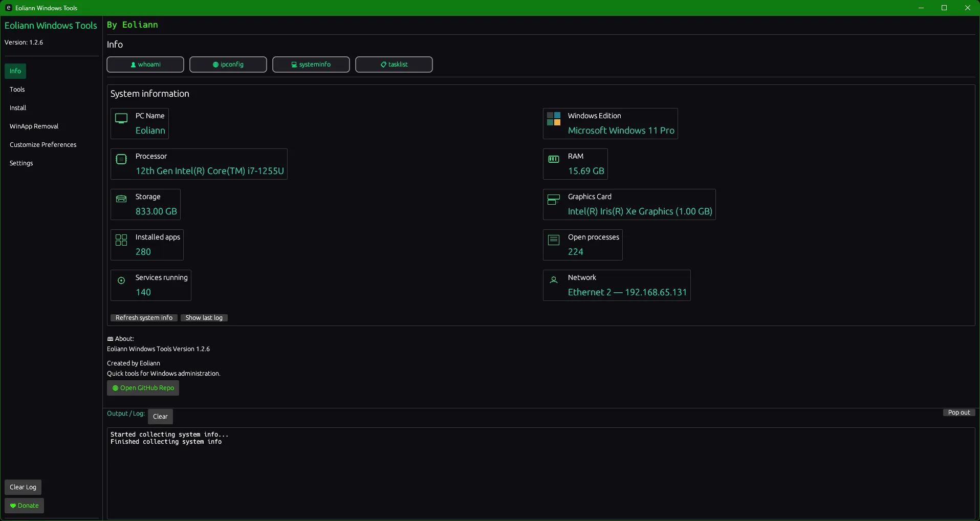Image resolution: width=980 pixels, height=521 pixels.
Task: Open the Settings section
Action: (21, 163)
